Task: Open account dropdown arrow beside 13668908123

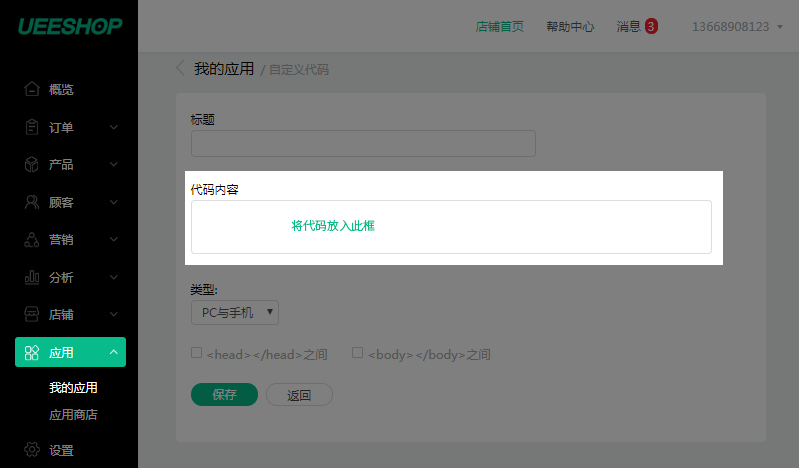Action: coord(780,27)
